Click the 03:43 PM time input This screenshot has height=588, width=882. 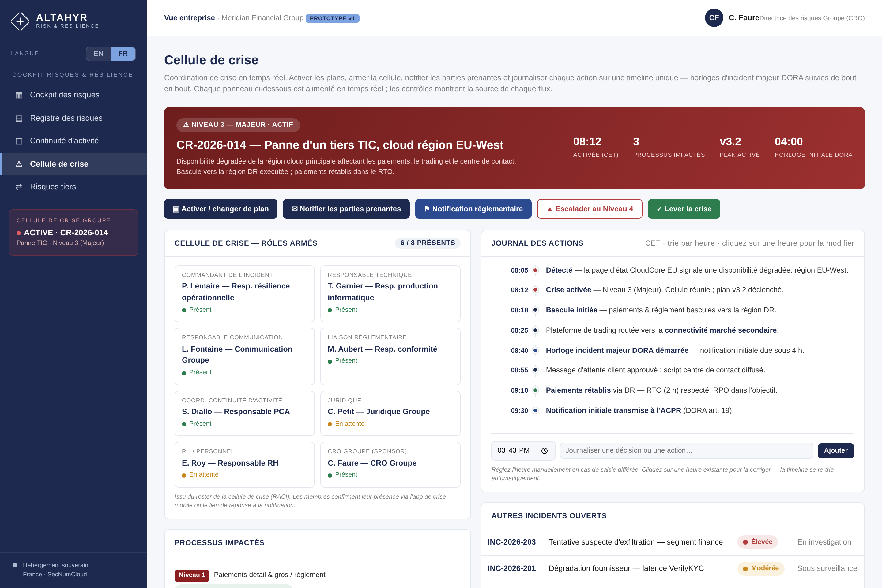[x=523, y=451]
